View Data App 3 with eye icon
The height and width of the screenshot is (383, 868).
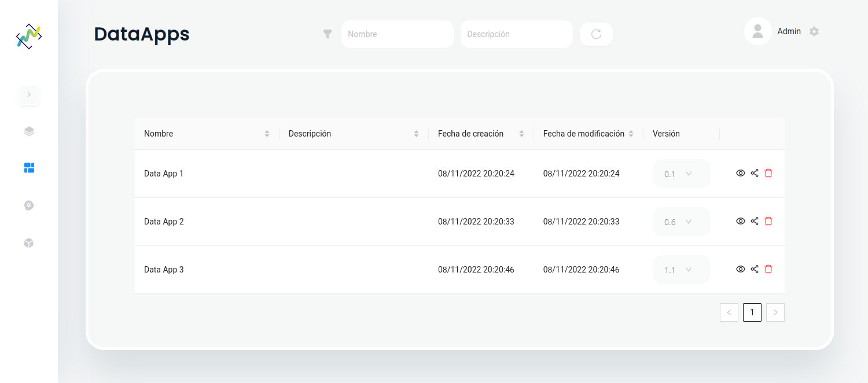[x=740, y=269]
